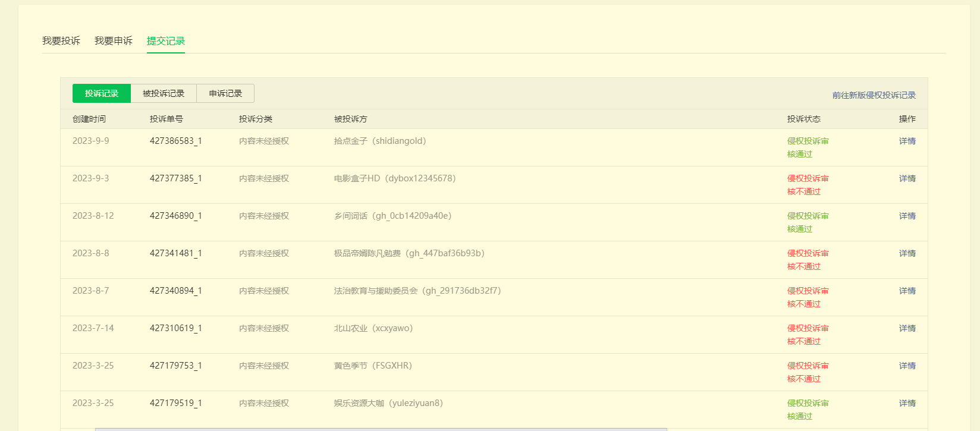Click 娱乐资源大咖 (yuleziyuan8) respondent
The width and height of the screenshot is (980, 431).
(389, 403)
